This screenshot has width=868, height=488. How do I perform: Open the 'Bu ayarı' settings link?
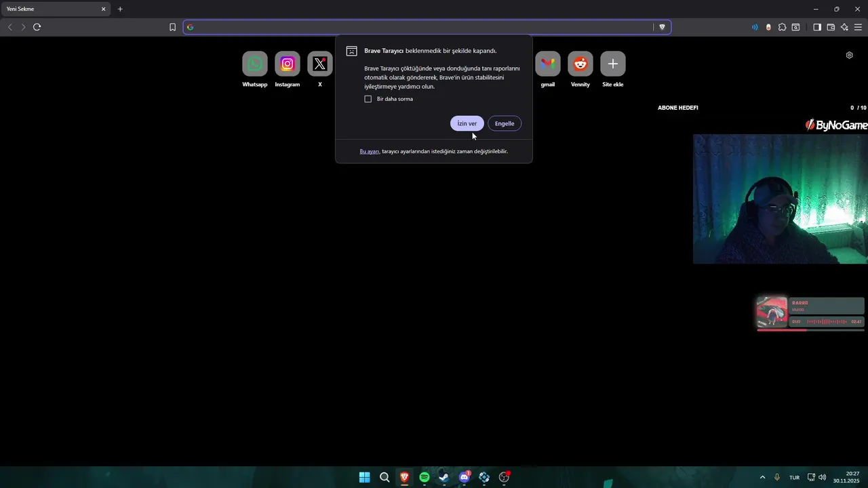coord(369,151)
